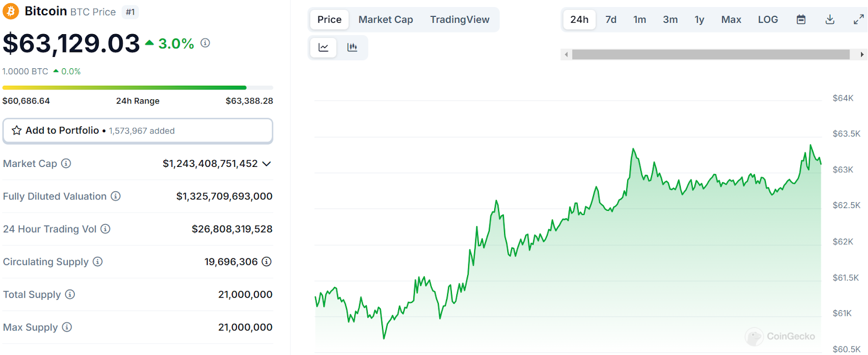868x355 pixels.
Task: Select the 24h time range
Action: point(579,20)
